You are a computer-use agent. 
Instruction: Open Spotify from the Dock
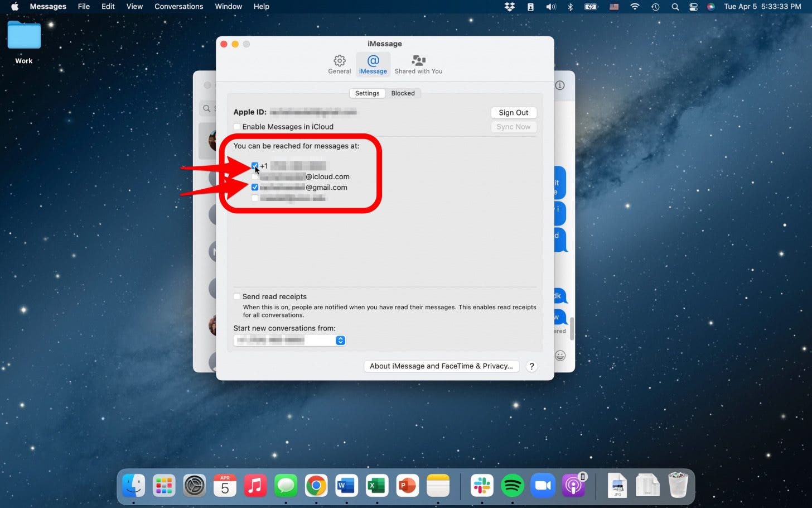(x=512, y=485)
